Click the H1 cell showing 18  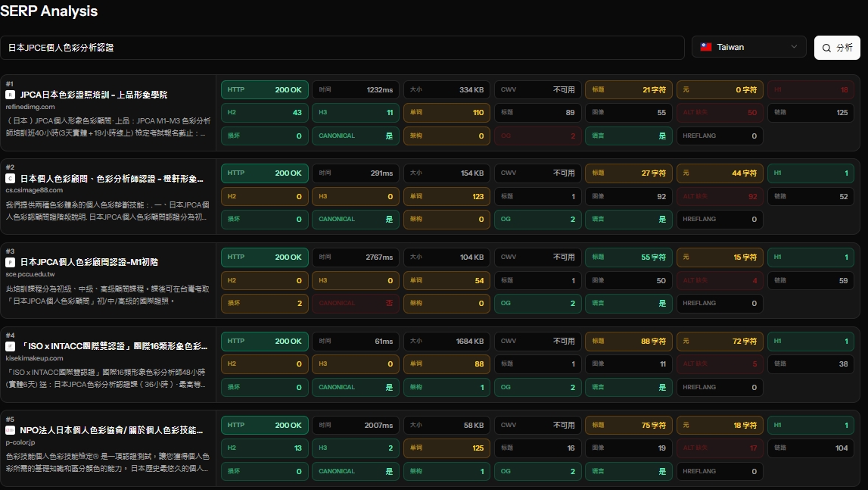810,90
